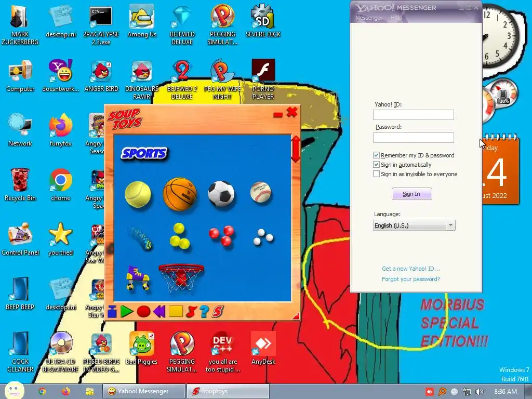
Task: Open the taskbar folder icon
Action: click(x=89, y=391)
